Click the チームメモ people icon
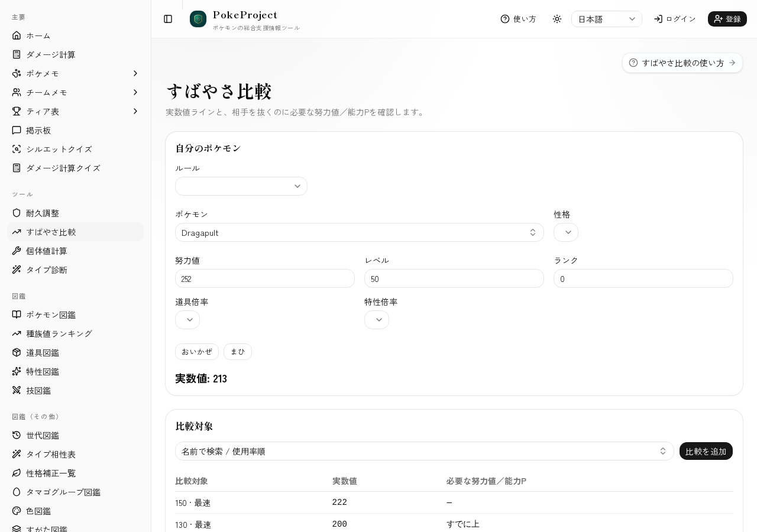Image resolution: width=757 pixels, height=532 pixels. point(17,92)
